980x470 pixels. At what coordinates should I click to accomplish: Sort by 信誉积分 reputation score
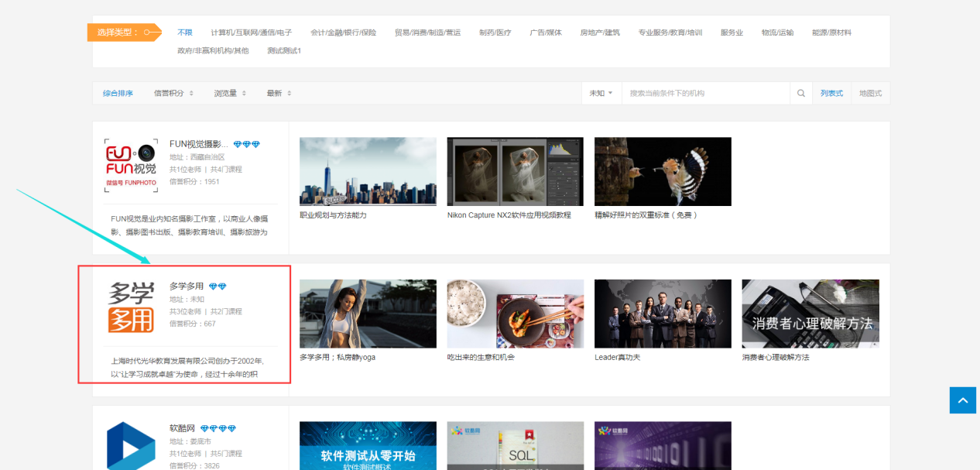pos(173,94)
